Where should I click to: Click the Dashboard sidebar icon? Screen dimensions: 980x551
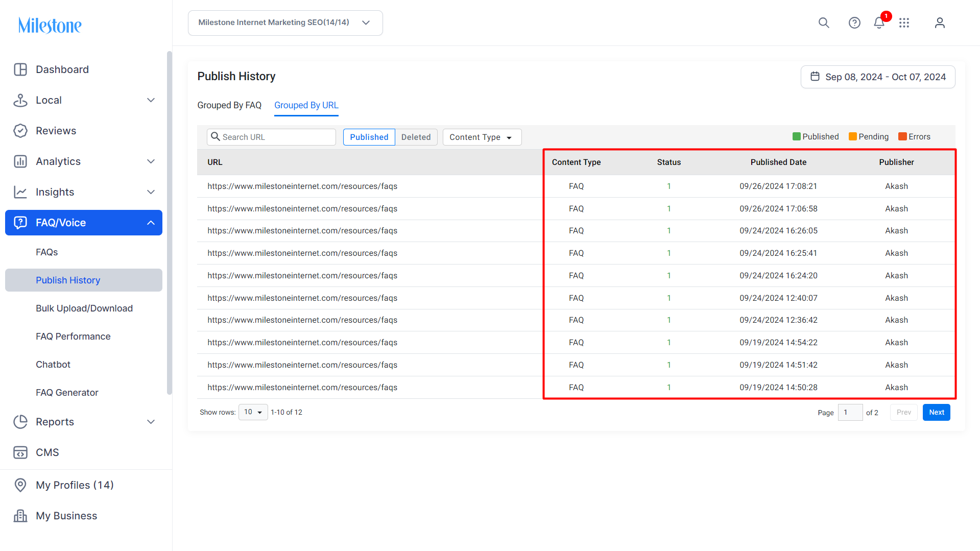[20, 69]
